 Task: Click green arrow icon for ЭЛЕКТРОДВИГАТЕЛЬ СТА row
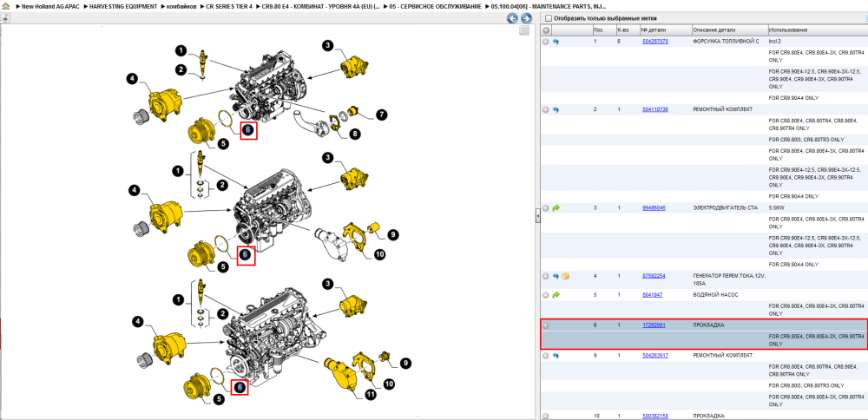click(x=556, y=208)
